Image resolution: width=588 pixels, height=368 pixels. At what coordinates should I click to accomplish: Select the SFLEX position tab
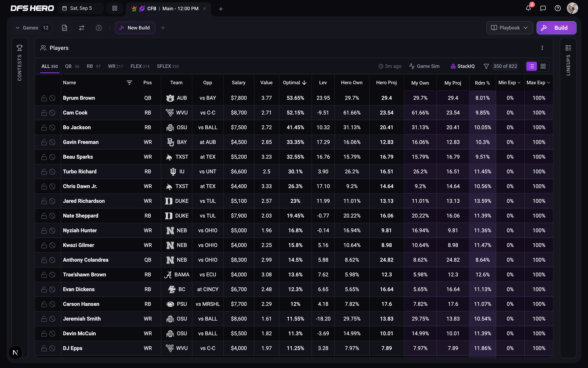pyautogui.click(x=168, y=66)
